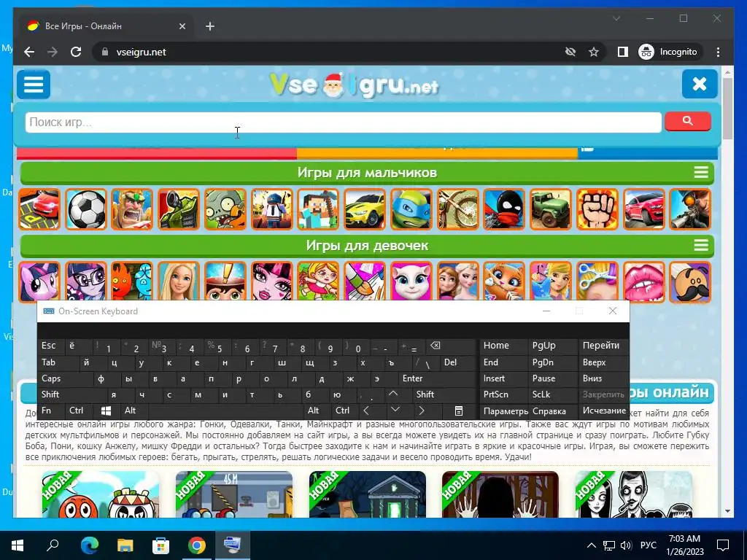747x560 pixels.
Task: Click the down arrow key on On-Screen Keyboard
Action: [x=395, y=411]
